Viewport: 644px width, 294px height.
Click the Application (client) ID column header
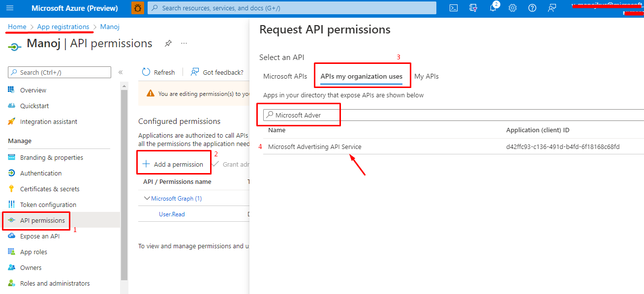tap(538, 130)
